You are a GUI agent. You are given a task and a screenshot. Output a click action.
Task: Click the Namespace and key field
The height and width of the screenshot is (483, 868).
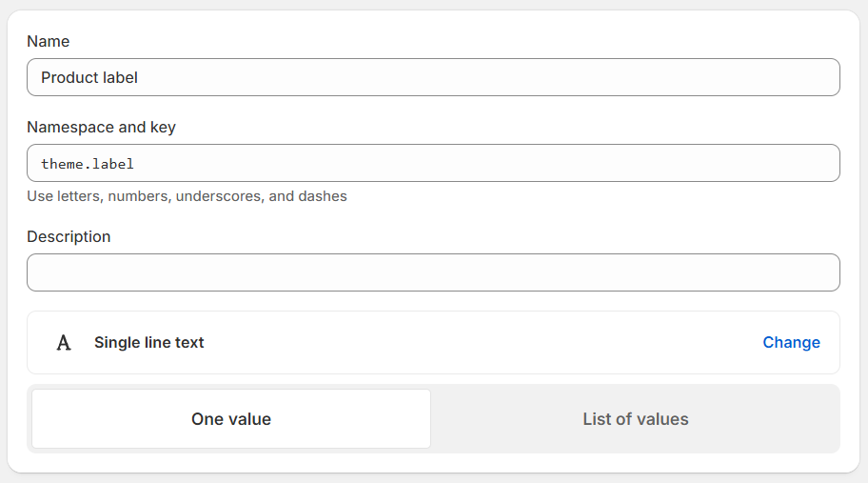433,163
